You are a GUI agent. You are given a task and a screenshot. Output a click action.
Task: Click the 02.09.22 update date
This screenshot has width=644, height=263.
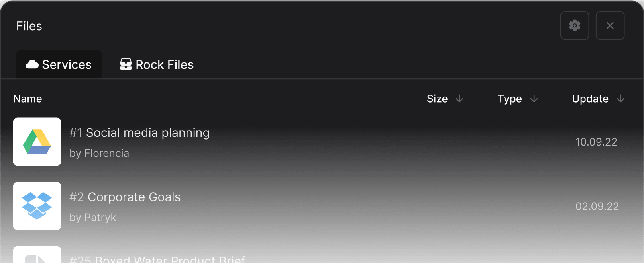click(597, 207)
